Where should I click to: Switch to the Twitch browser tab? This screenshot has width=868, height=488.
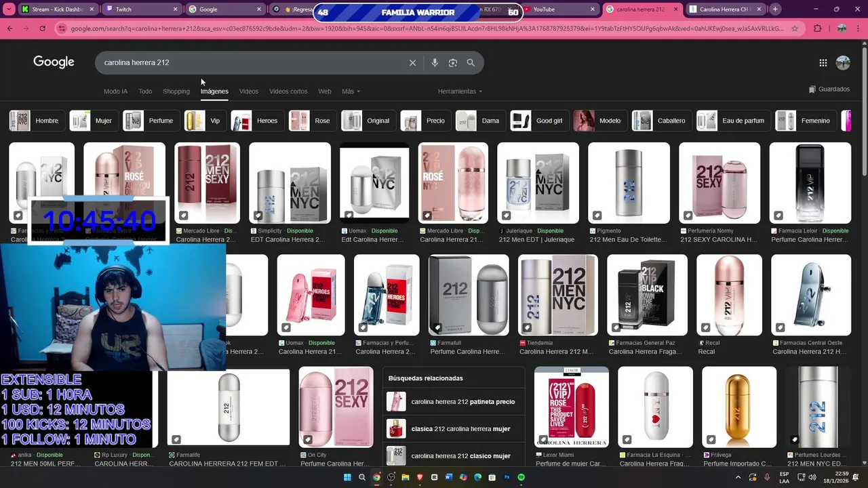click(x=142, y=9)
